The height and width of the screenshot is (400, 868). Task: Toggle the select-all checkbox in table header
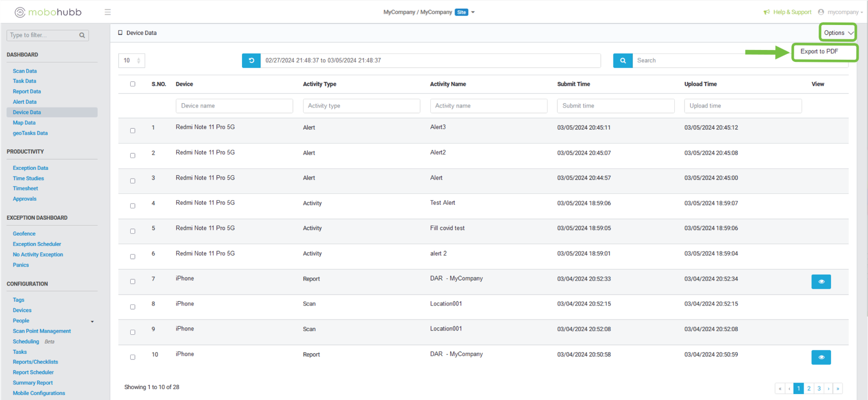(x=132, y=84)
